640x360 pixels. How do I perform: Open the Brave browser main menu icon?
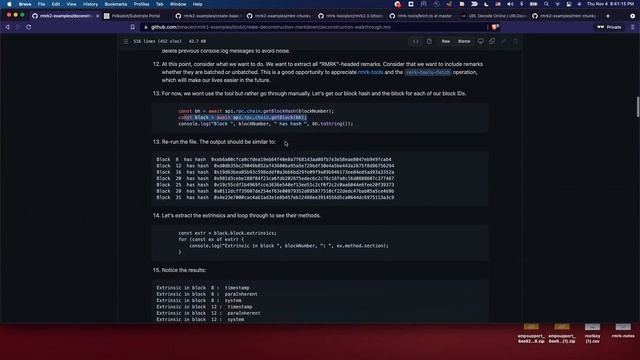click(633, 27)
